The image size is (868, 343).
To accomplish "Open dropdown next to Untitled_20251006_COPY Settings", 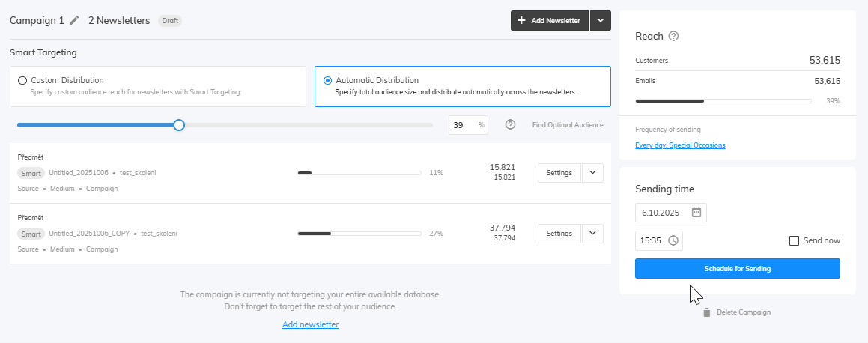I will point(592,234).
